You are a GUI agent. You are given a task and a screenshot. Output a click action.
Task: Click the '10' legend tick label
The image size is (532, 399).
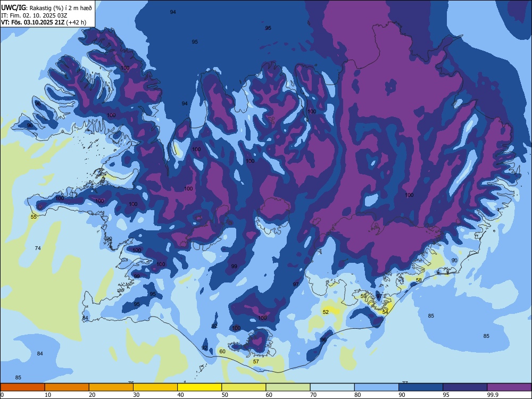[x=48, y=395]
